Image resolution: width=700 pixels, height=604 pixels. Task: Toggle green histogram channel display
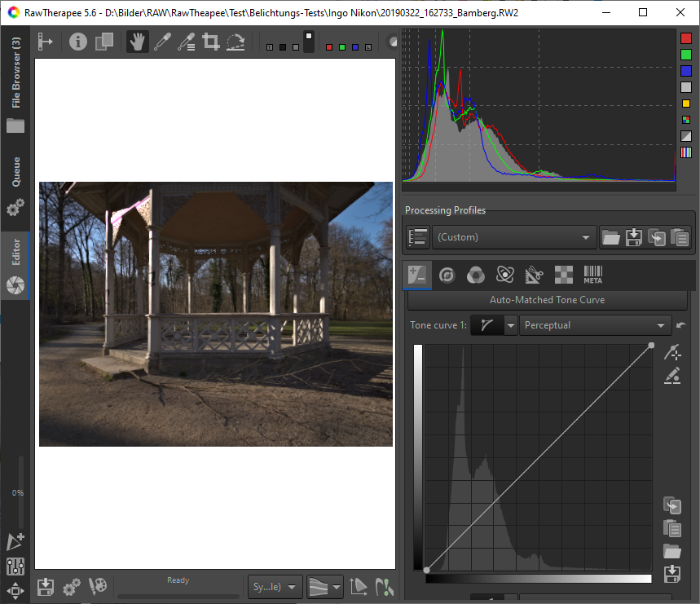point(686,55)
